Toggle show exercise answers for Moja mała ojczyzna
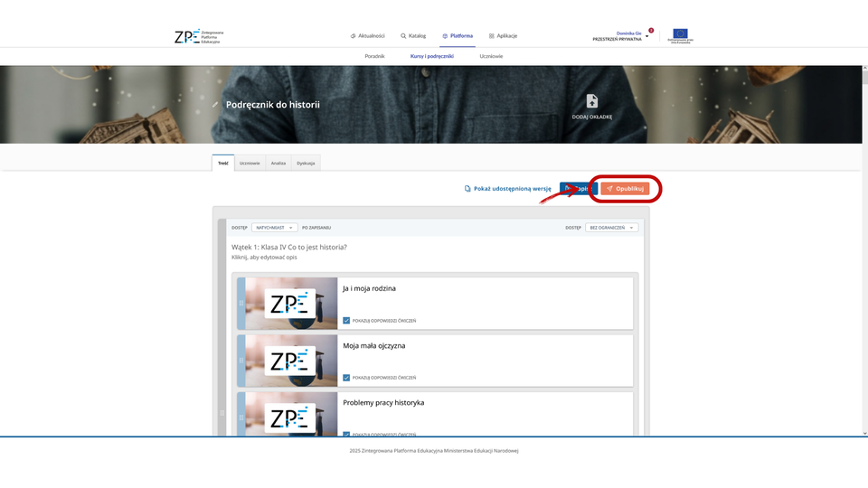 click(x=346, y=377)
